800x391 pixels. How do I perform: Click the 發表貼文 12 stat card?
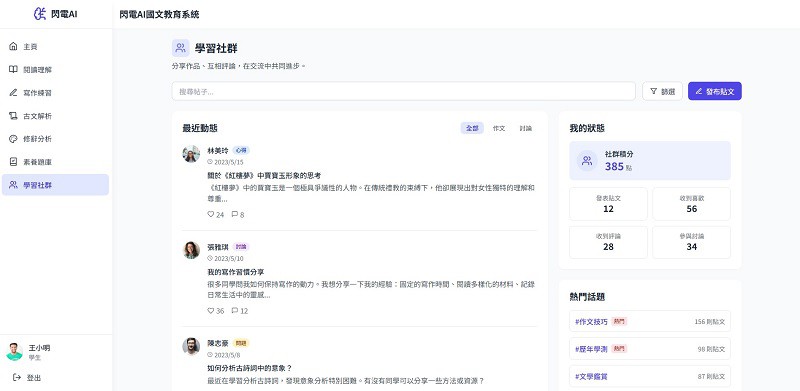(x=608, y=204)
